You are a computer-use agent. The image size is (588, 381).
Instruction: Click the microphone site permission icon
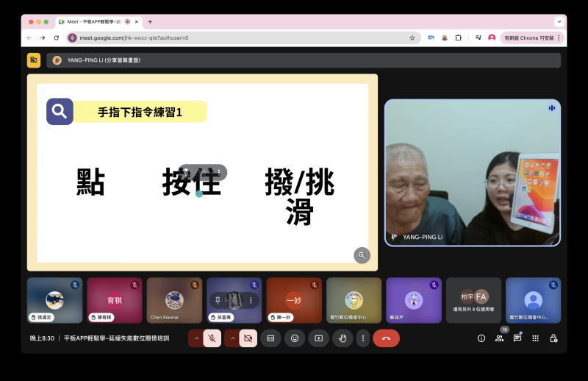[73, 38]
